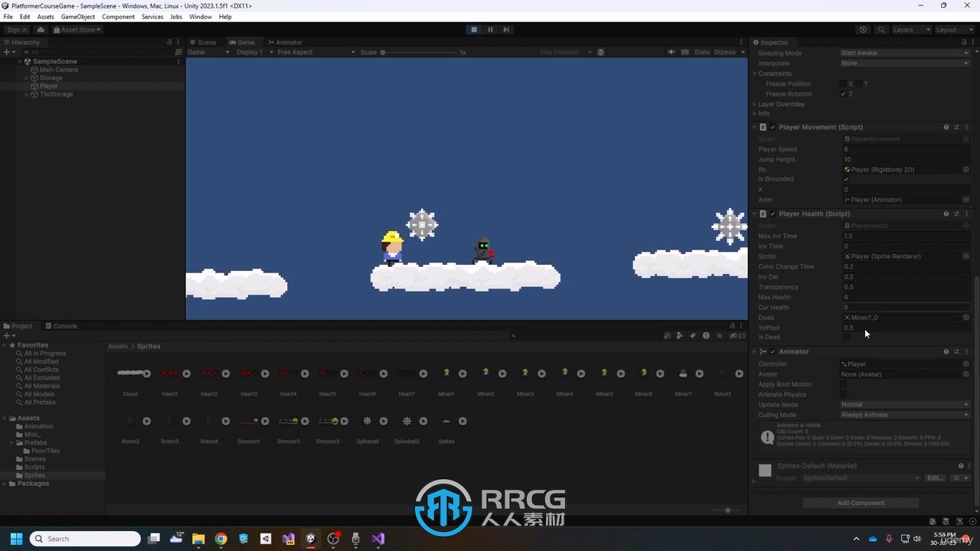Pick object for the Rb field
Image resolution: width=980 pixels, height=551 pixels.
(x=966, y=169)
